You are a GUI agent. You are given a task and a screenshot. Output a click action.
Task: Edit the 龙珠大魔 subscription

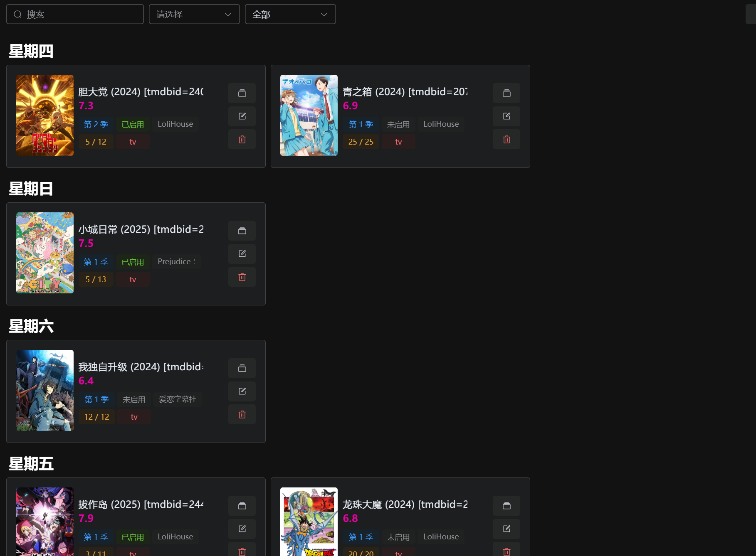click(506, 529)
